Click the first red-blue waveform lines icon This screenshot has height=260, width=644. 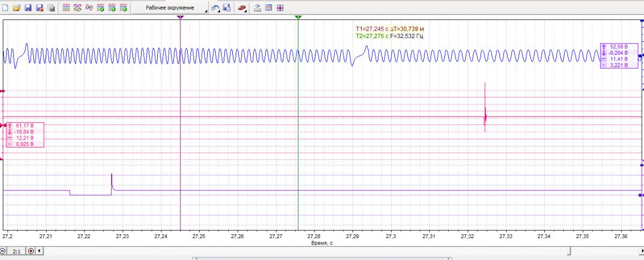click(67, 8)
